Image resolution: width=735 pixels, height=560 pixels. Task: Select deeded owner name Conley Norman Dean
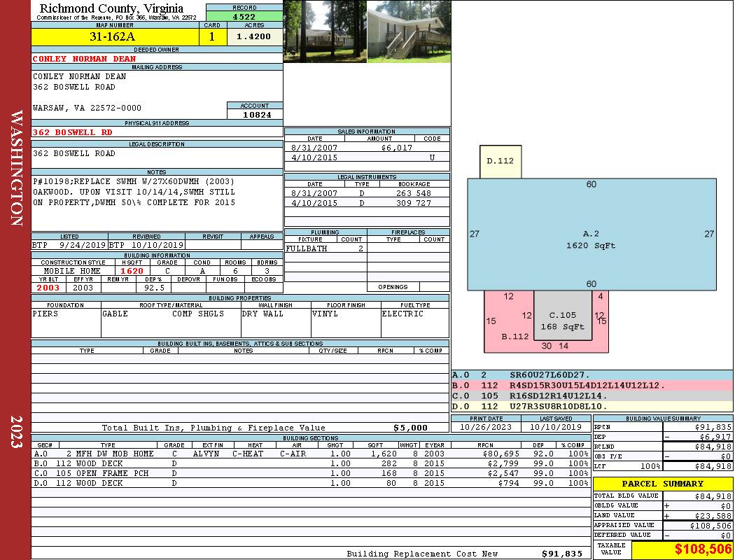[84, 59]
